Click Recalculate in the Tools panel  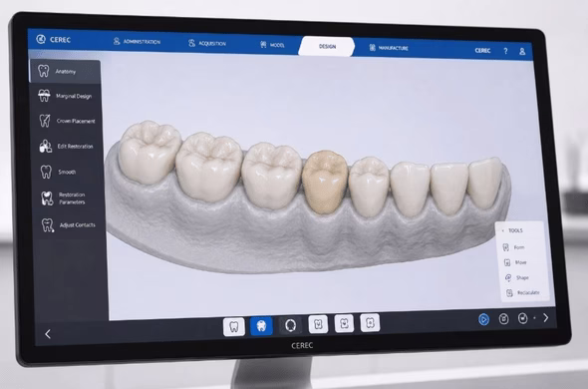click(x=523, y=292)
